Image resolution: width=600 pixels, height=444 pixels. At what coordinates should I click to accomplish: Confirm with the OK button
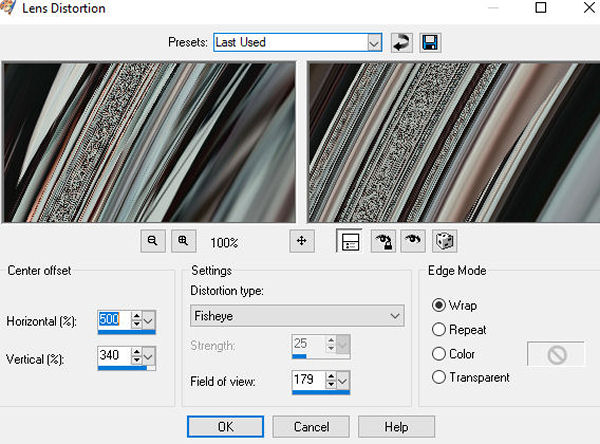point(225,426)
